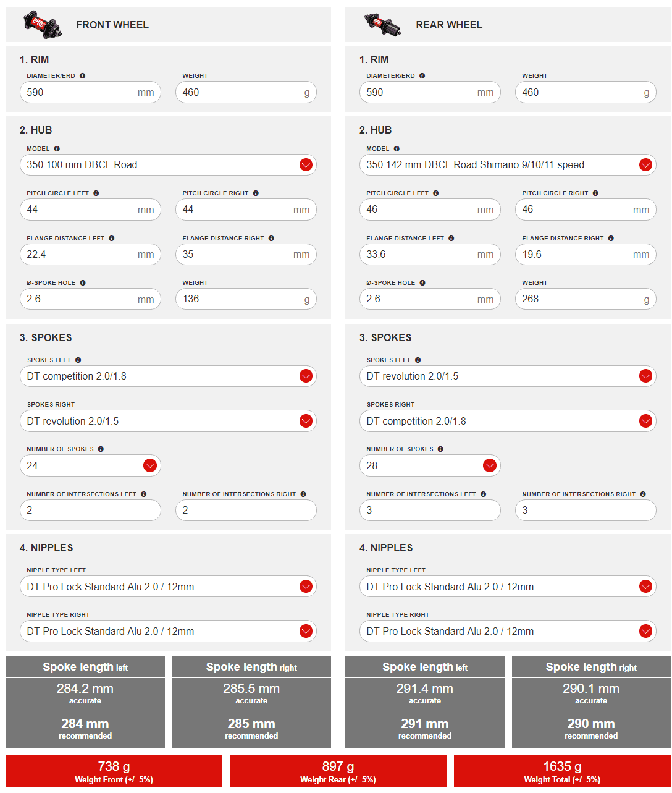Show info for rear Flange Distance Left
The width and height of the screenshot is (672, 793).
[451, 238]
